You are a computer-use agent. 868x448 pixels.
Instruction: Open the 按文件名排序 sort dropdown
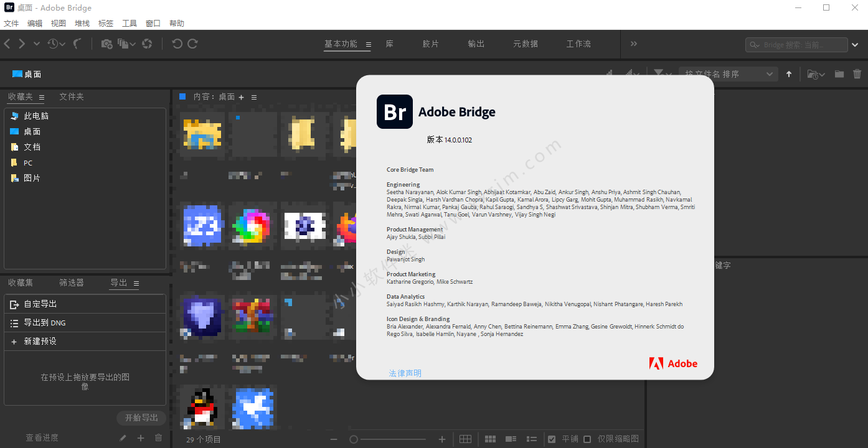pyautogui.click(x=729, y=74)
